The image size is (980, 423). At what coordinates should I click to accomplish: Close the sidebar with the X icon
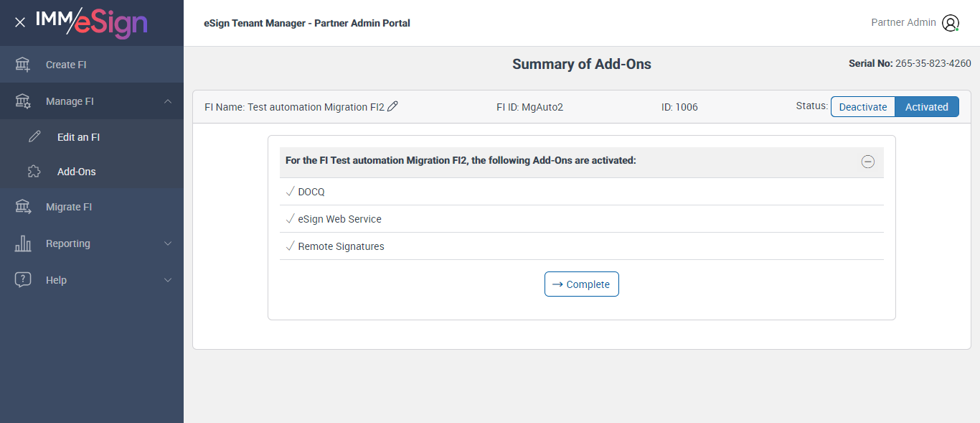coord(20,23)
